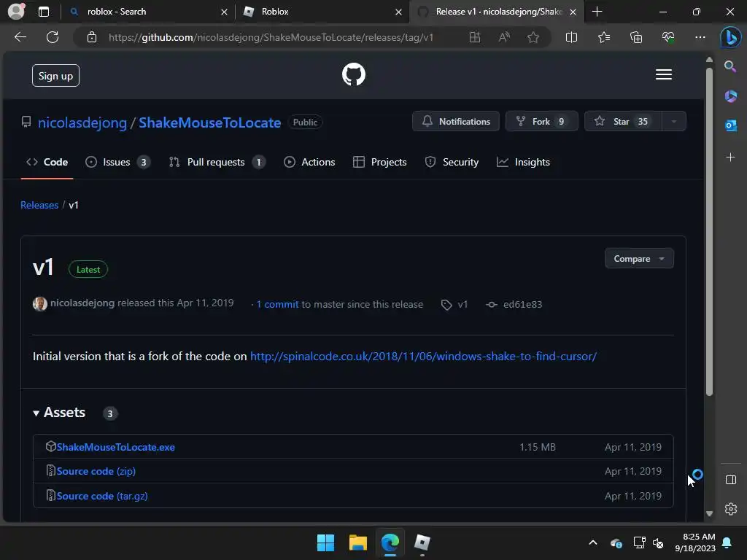Screen dimensions: 747x560
Task: Open Roblox from the taskbar
Action: click(422, 542)
